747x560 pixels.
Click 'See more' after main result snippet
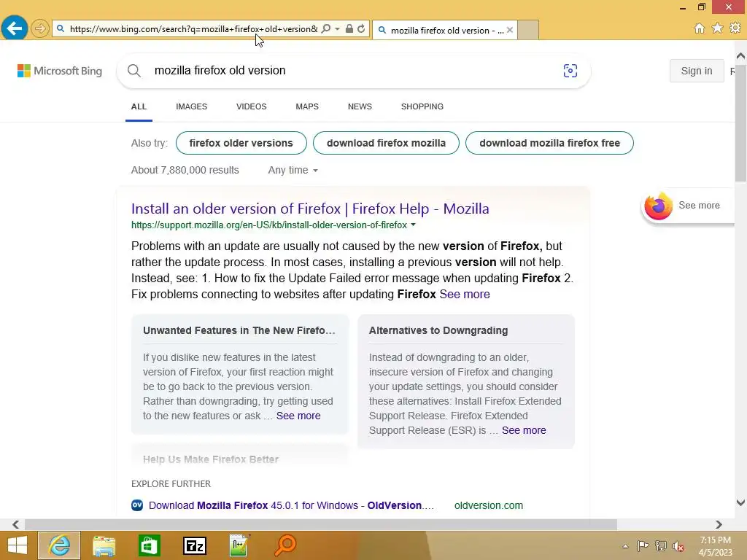(x=465, y=295)
